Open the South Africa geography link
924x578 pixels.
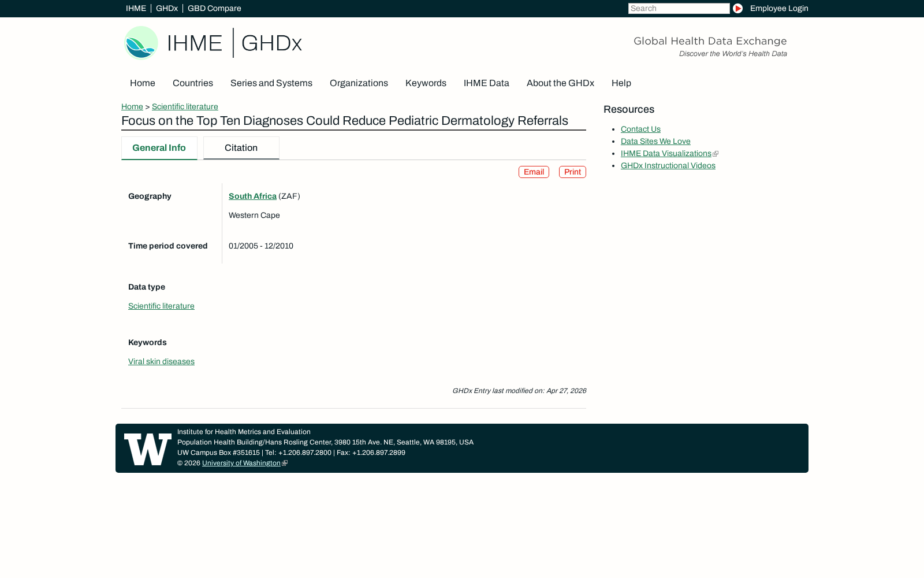click(252, 197)
